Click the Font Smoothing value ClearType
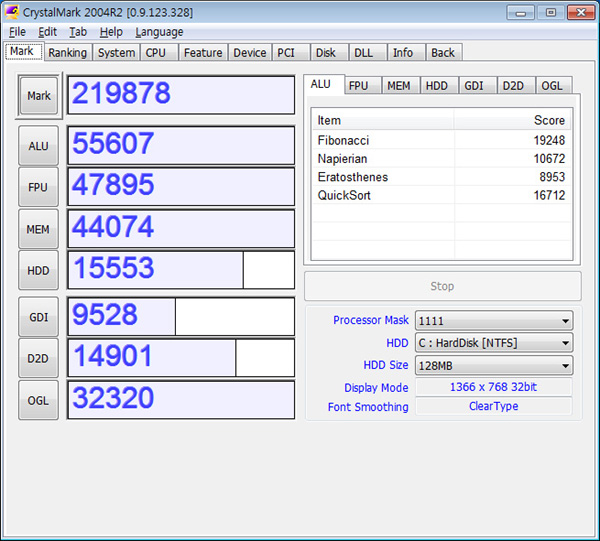Image resolution: width=600 pixels, height=541 pixels. 494,406
